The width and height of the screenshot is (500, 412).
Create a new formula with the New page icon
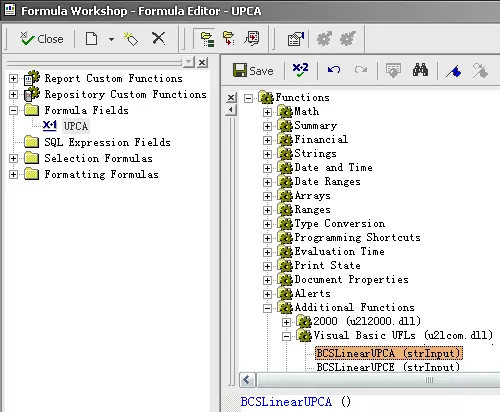click(x=91, y=39)
